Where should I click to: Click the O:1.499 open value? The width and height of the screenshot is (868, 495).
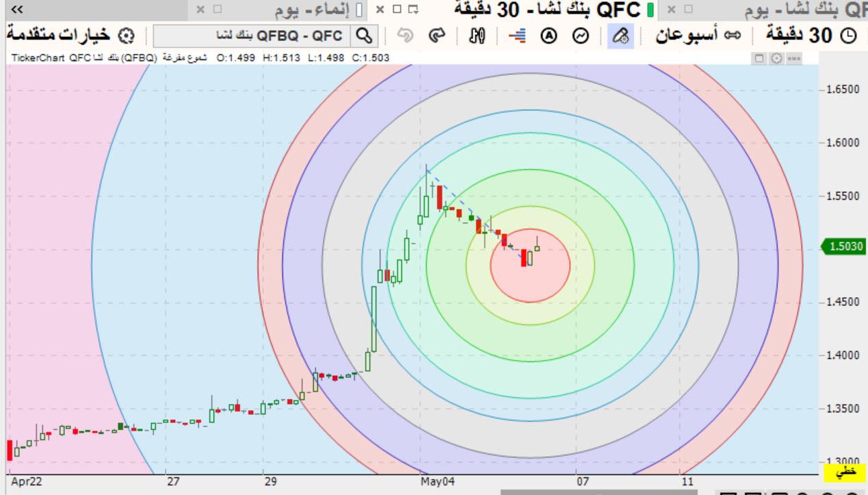click(x=237, y=58)
